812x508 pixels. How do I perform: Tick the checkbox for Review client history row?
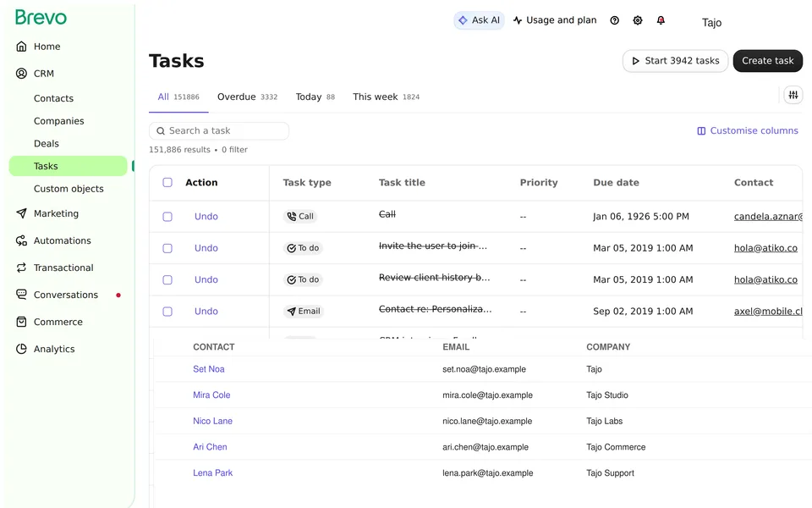(x=167, y=280)
